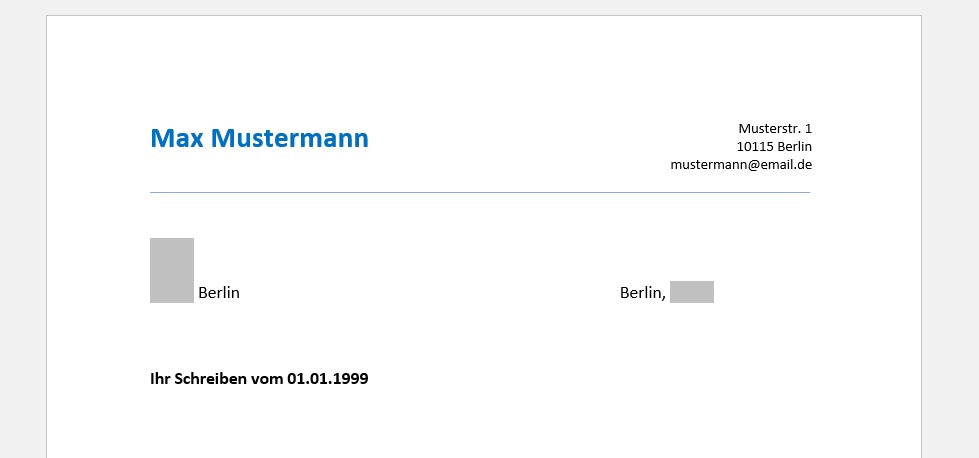
Task: Click grey workspace right of the page
Action: pyautogui.click(x=950, y=237)
